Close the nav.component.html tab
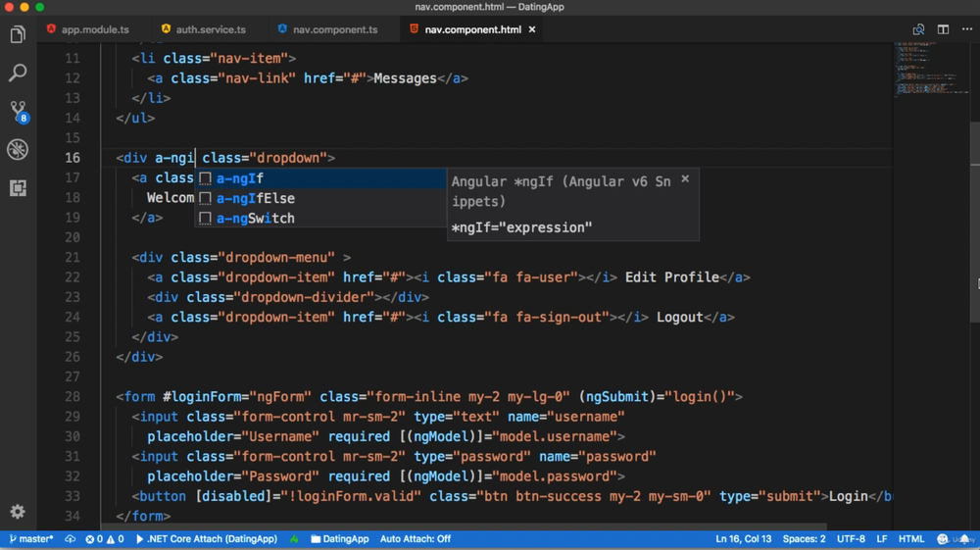This screenshot has width=980, height=550. (x=532, y=29)
